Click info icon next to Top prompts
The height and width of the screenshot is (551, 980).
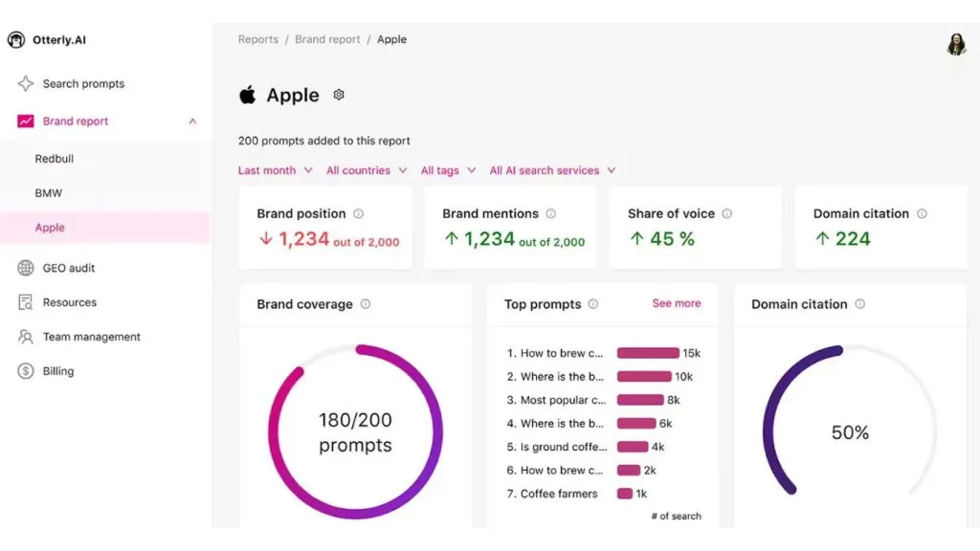coord(593,304)
